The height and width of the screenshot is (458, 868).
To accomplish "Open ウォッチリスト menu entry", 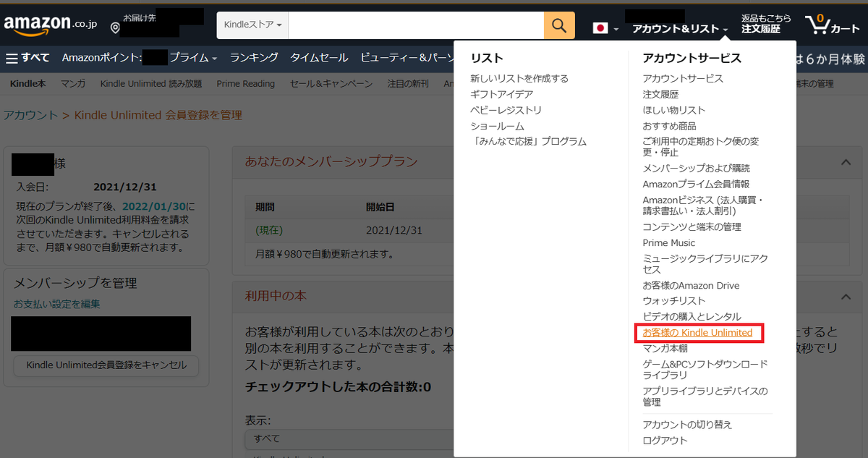I will pyautogui.click(x=674, y=300).
